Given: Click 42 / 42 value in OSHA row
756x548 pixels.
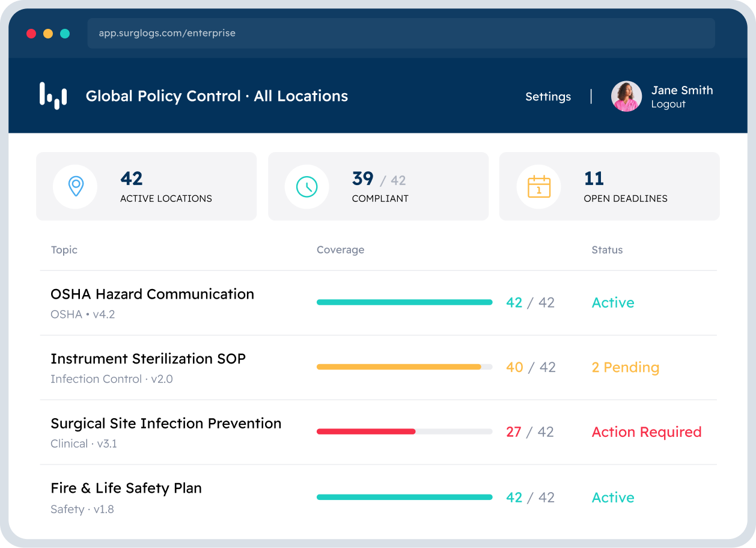Looking at the screenshot, I should point(531,303).
